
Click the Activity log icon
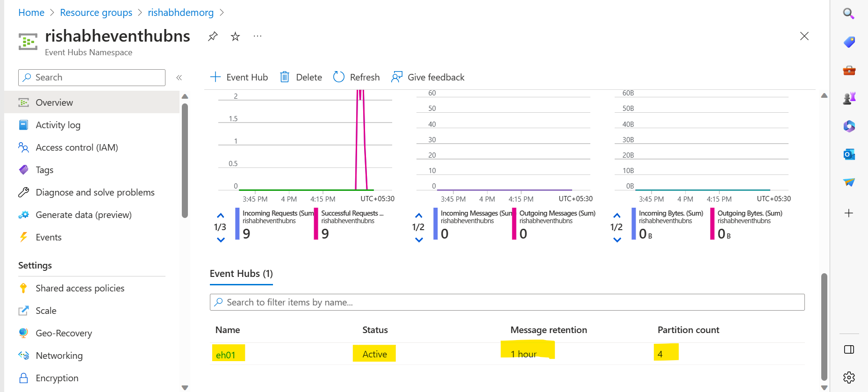[23, 125]
